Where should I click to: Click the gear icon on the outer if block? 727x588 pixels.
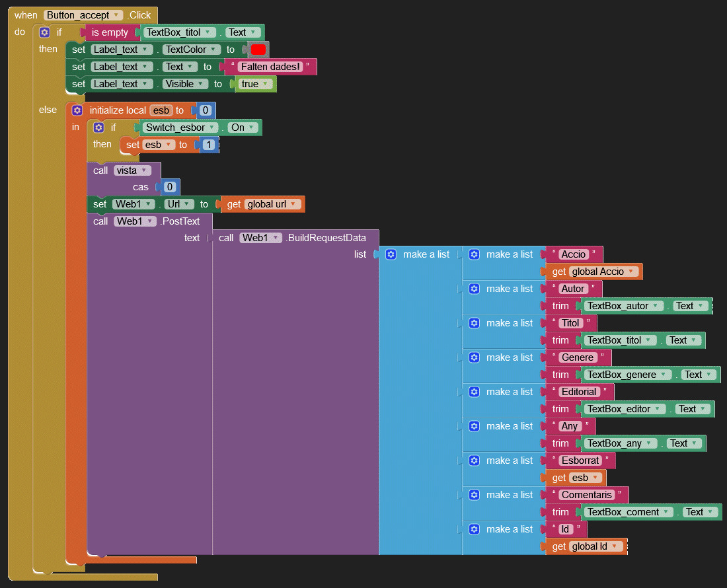point(44,32)
